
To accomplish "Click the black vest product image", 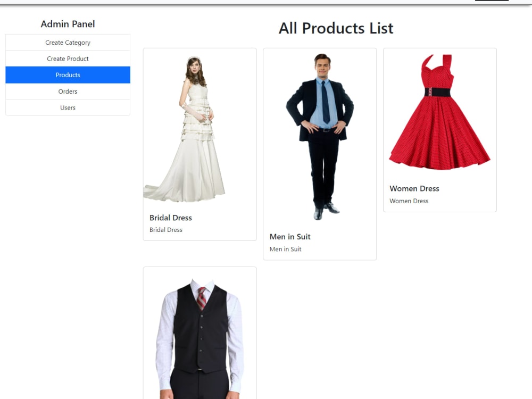I will pyautogui.click(x=200, y=333).
